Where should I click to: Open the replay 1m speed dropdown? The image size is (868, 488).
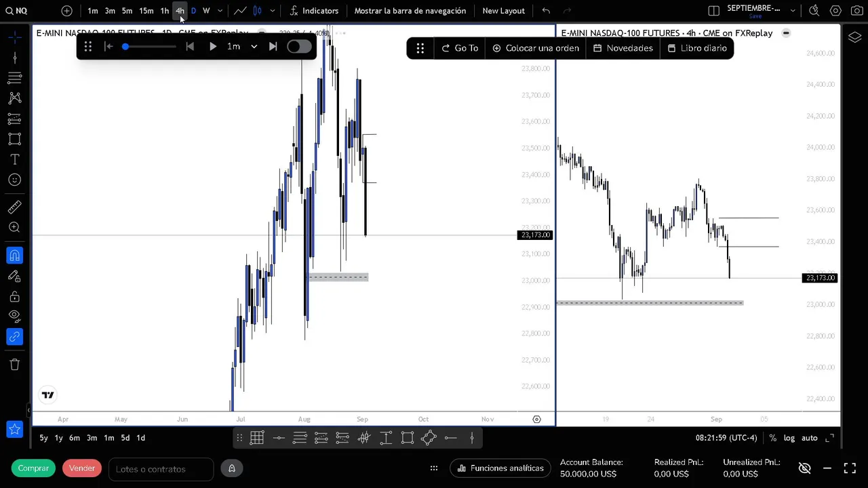[x=242, y=47]
